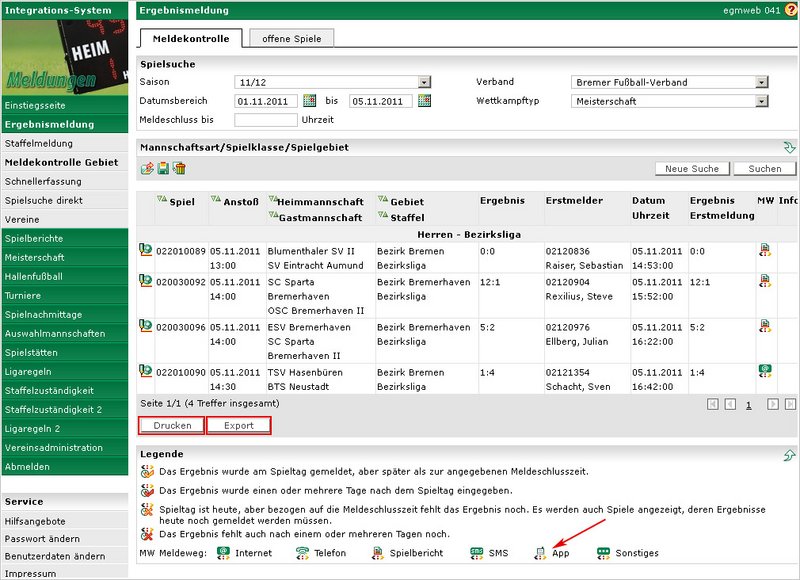Click the help question mark icon
The width and height of the screenshot is (800, 580).
tap(791, 10)
